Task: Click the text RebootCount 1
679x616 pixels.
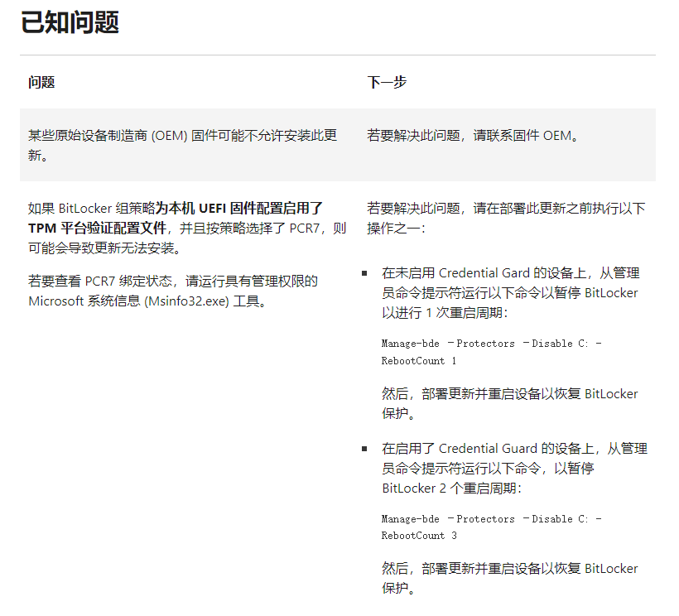Action: (x=419, y=361)
